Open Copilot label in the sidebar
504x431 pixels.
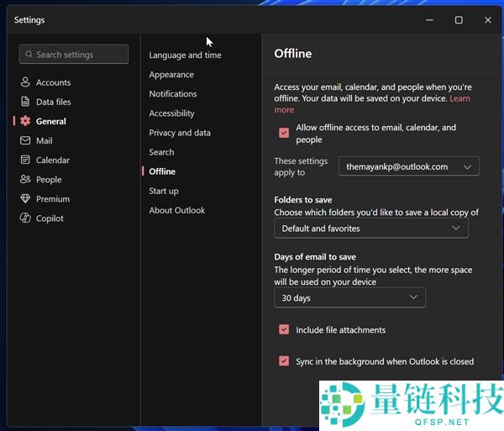[50, 218]
